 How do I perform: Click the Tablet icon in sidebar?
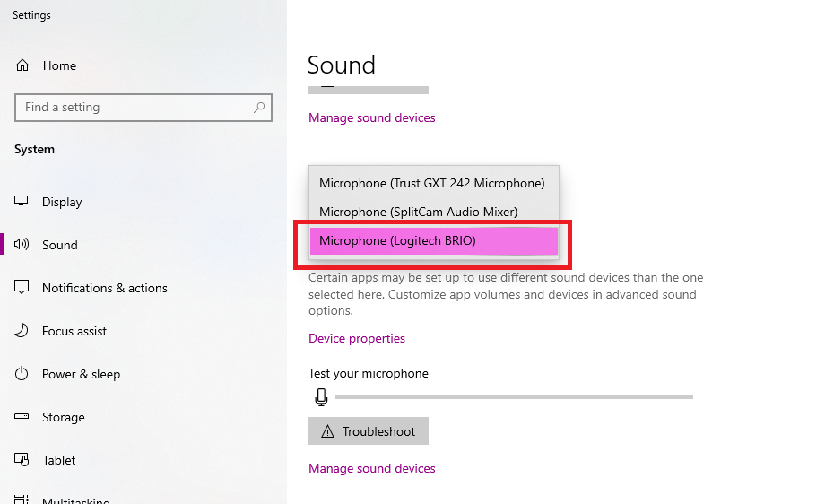pos(22,460)
